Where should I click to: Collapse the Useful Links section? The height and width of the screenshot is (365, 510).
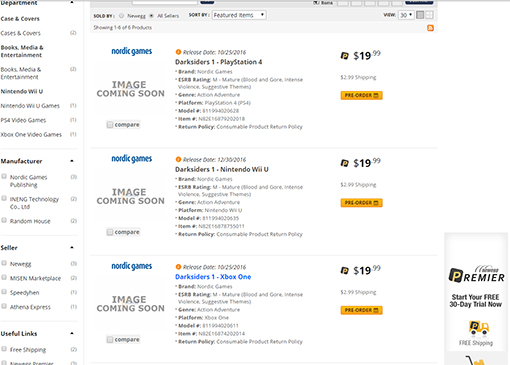(72, 333)
